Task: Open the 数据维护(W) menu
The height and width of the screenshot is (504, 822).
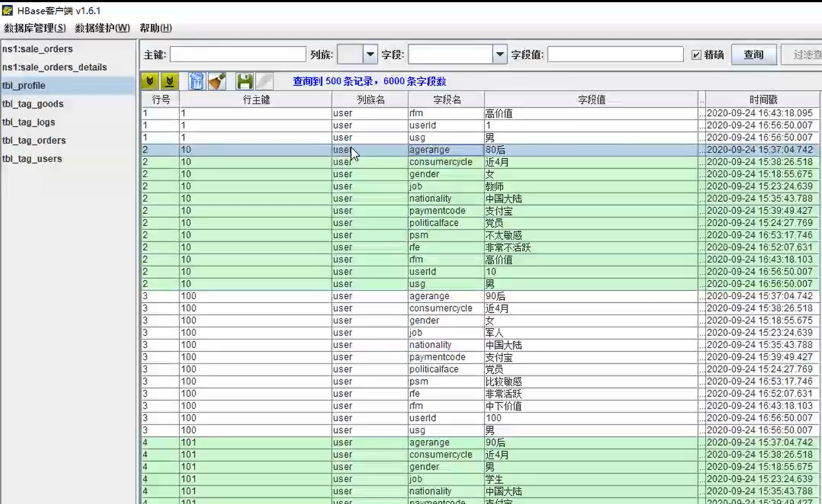Action: [x=102, y=28]
